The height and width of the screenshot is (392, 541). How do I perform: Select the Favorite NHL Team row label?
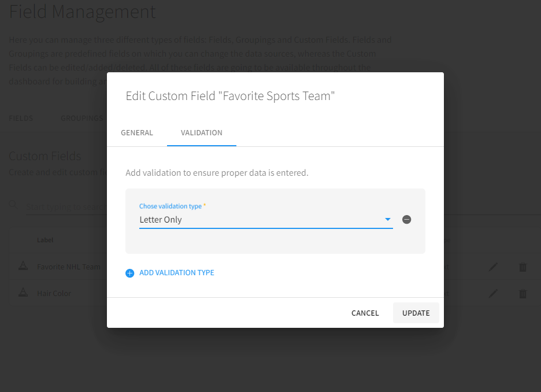tap(68, 267)
